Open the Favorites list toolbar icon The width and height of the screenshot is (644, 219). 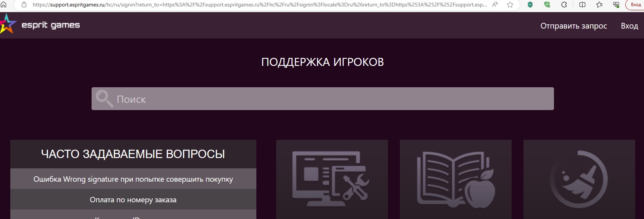click(599, 5)
